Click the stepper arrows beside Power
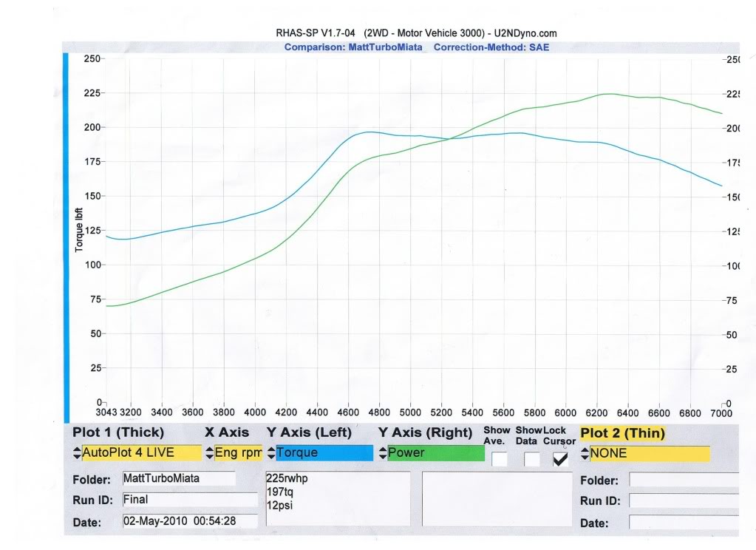This screenshot has width=756, height=550. (x=383, y=452)
